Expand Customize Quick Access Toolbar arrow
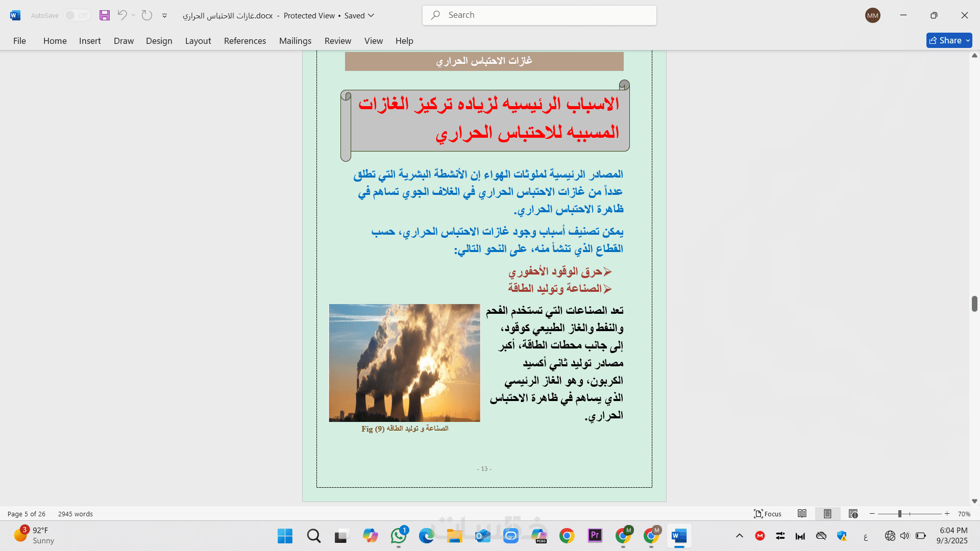This screenshot has height=551, width=980. pyautogui.click(x=164, y=16)
